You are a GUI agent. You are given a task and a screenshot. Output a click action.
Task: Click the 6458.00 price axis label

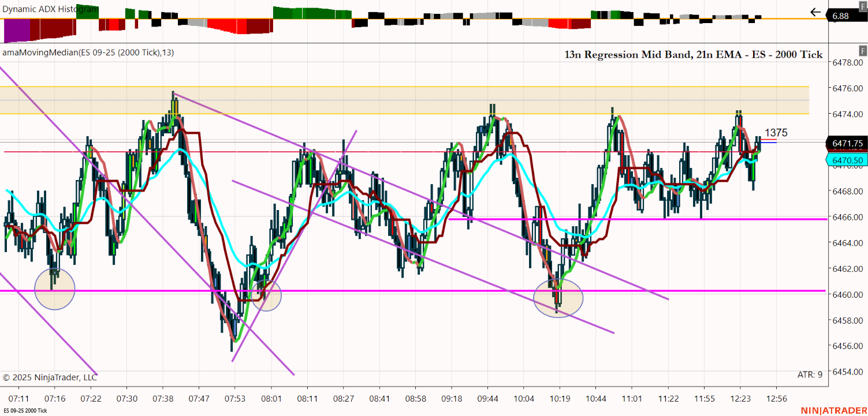pyautogui.click(x=847, y=320)
